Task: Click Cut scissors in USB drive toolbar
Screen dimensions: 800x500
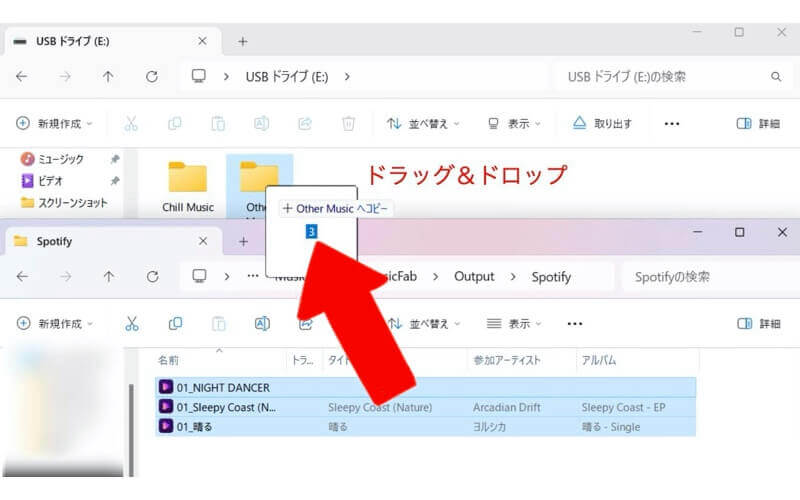Action: tap(131, 123)
